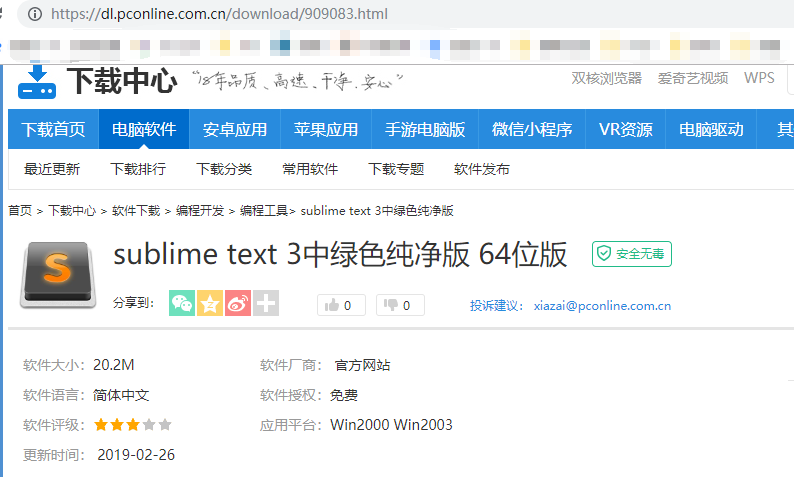The image size is (794, 477).
Task: Click 软件下载 breadcrumb link
Action: [x=136, y=211]
